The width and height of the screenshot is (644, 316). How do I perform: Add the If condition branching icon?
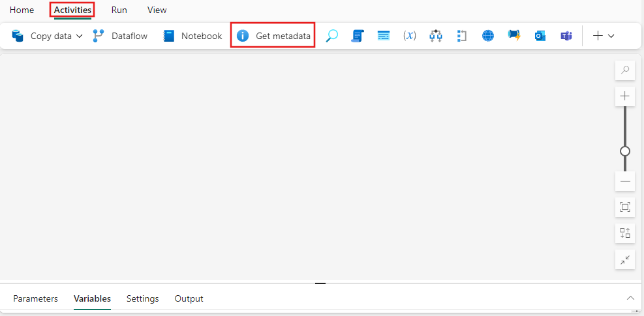tap(436, 36)
